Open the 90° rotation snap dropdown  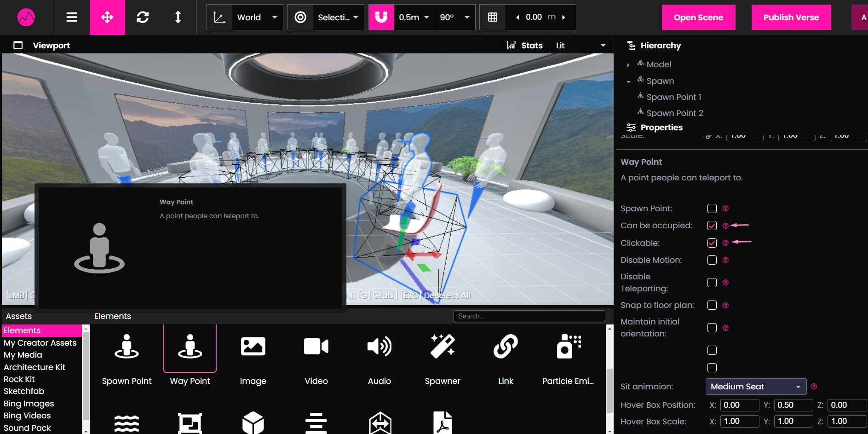click(455, 17)
